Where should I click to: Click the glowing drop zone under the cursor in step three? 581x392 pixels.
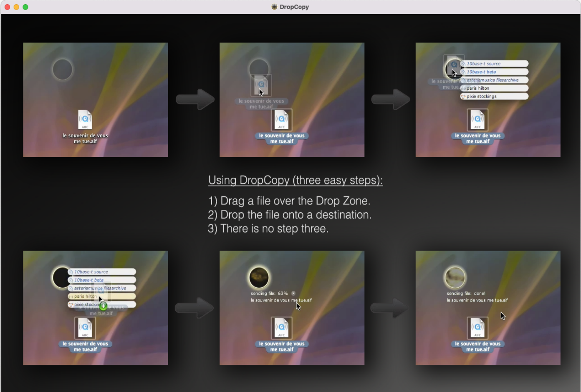453,68
